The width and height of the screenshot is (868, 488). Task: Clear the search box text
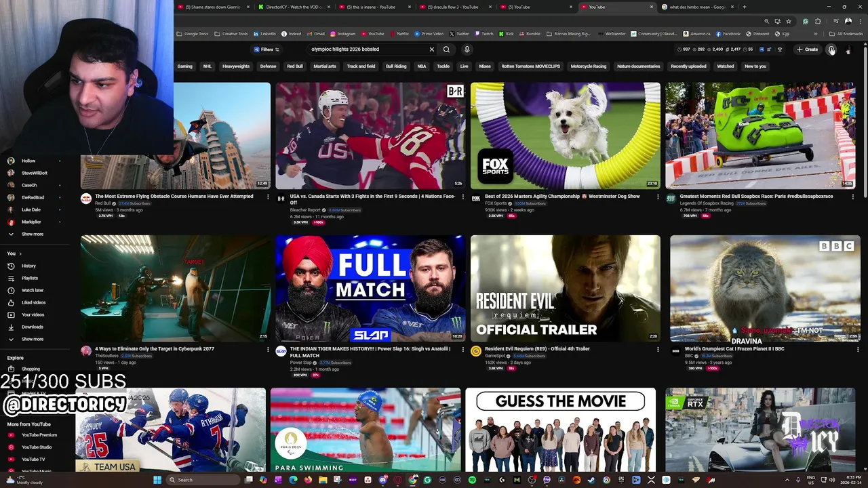(431, 49)
